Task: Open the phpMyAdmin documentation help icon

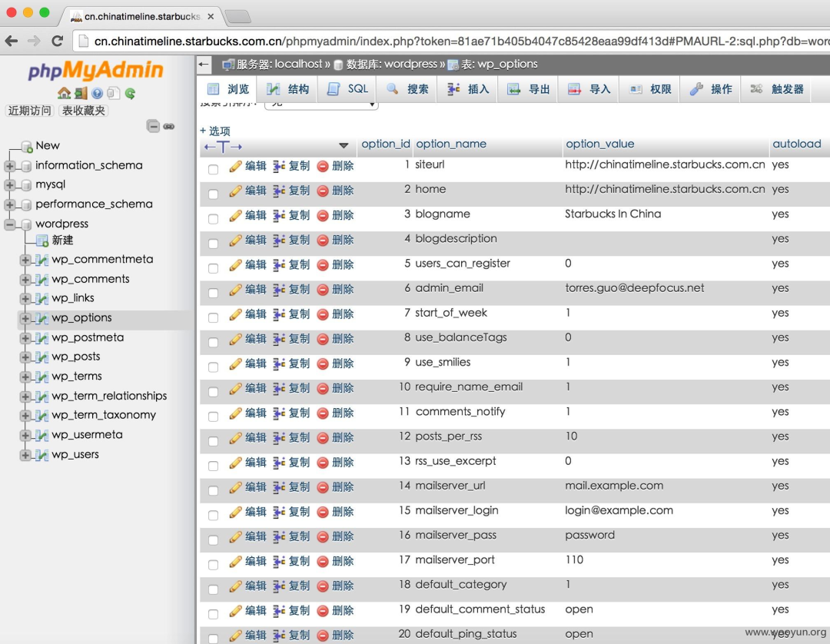Action: (97, 94)
